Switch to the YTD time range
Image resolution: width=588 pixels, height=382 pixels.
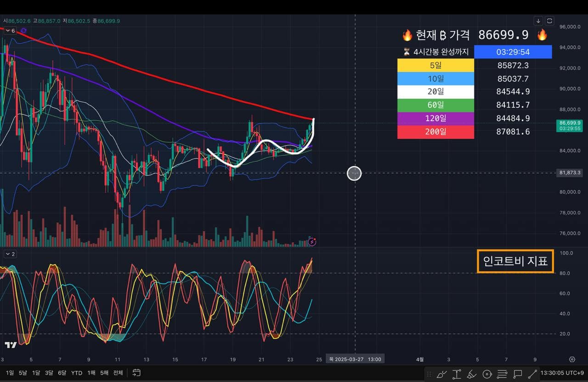(77, 373)
